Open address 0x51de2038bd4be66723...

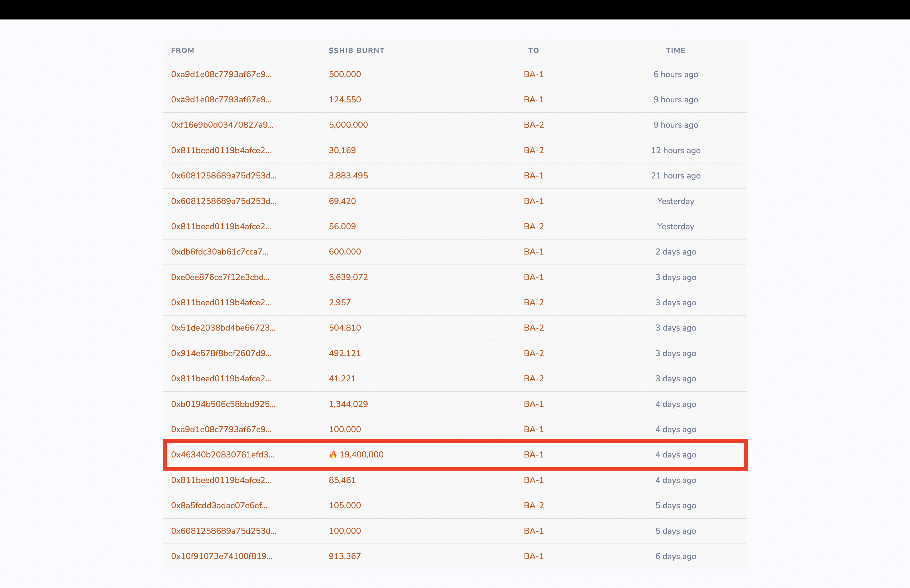(223, 328)
